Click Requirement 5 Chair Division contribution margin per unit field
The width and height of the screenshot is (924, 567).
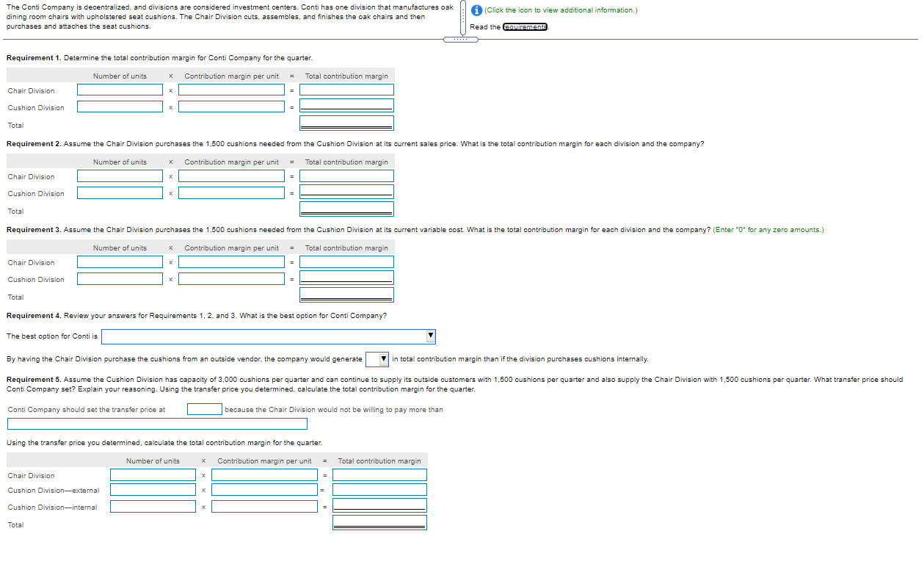pyautogui.click(x=264, y=475)
